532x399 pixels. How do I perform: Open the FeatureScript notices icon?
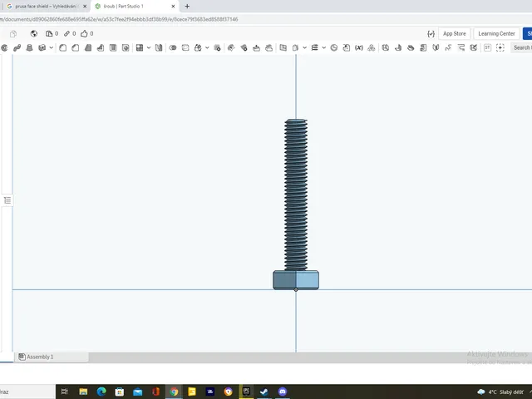(x=431, y=33)
